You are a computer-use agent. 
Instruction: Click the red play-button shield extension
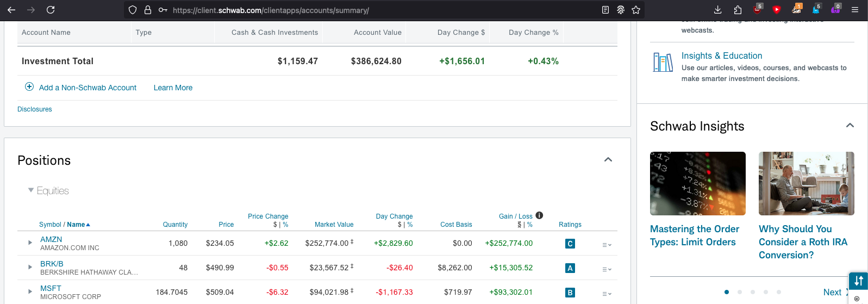coord(777,9)
